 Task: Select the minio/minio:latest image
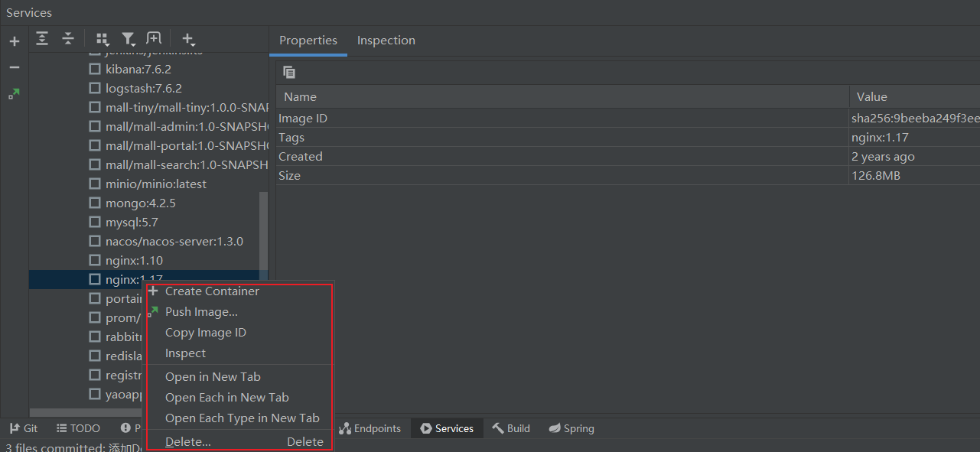156,184
